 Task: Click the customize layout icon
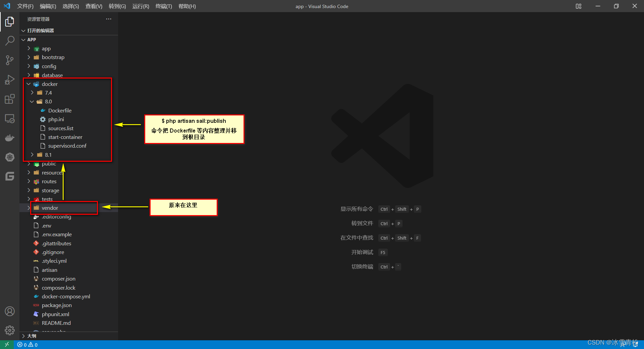[579, 6]
